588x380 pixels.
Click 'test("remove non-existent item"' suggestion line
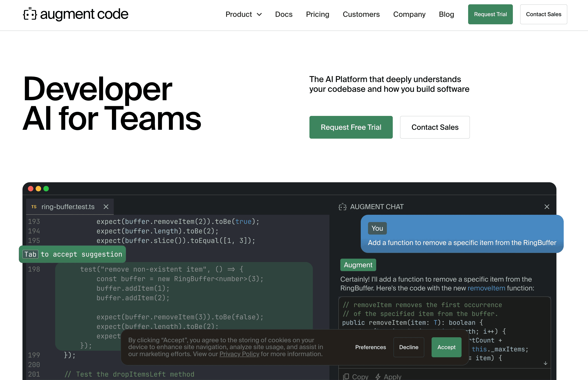(x=162, y=269)
